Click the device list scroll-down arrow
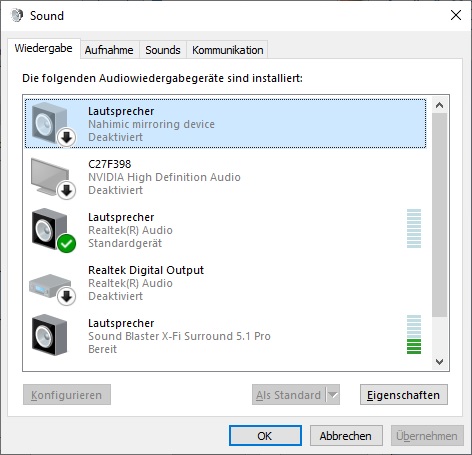Viewport: 472px width, 455px height. [439, 362]
